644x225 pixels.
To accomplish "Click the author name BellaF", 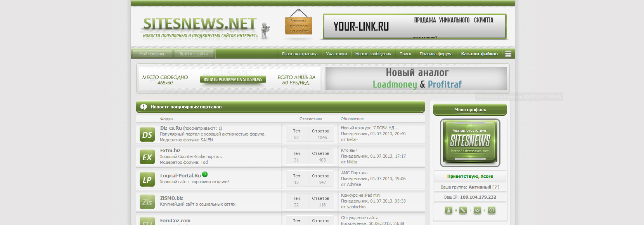I will point(352,139).
